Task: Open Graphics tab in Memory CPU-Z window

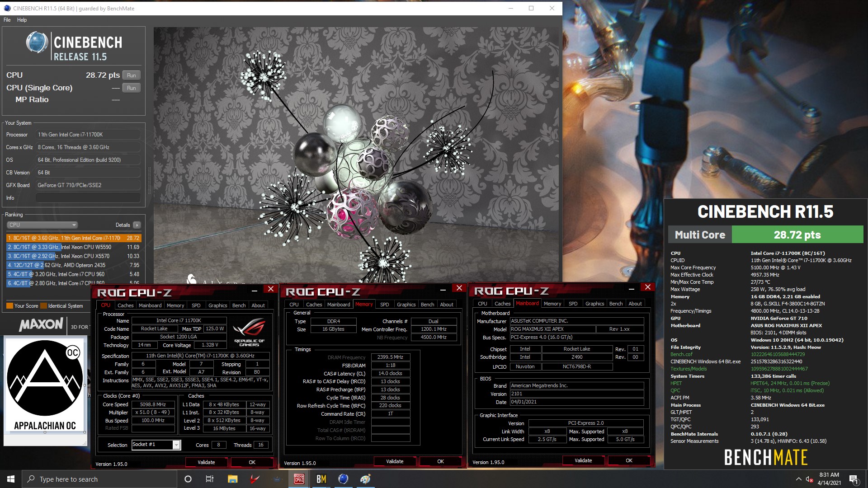Action: click(x=406, y=305)
